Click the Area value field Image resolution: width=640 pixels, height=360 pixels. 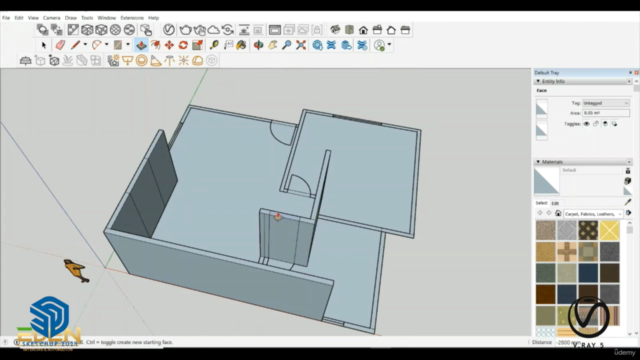[x=606, y=113]
